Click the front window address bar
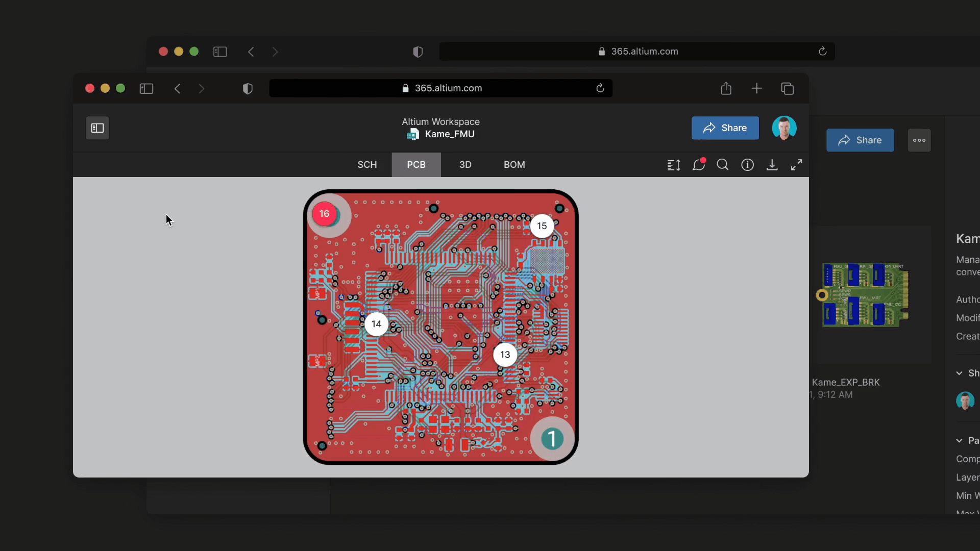The image size is (980, 551). tap(441, 88)
